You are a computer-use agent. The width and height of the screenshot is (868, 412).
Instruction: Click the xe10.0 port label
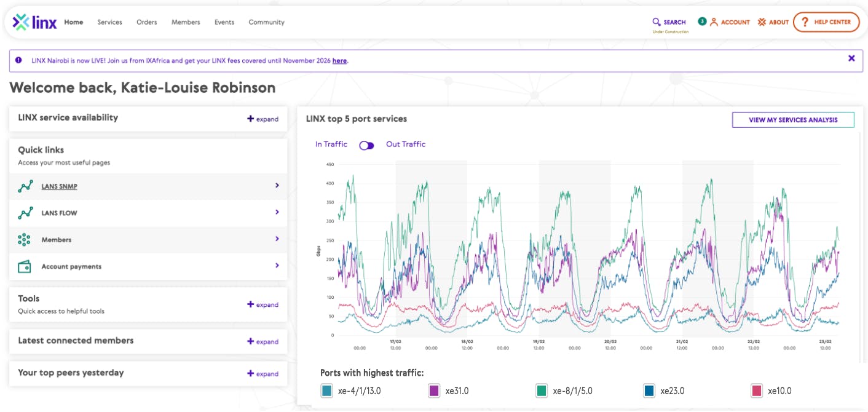[x=780, y=391]
